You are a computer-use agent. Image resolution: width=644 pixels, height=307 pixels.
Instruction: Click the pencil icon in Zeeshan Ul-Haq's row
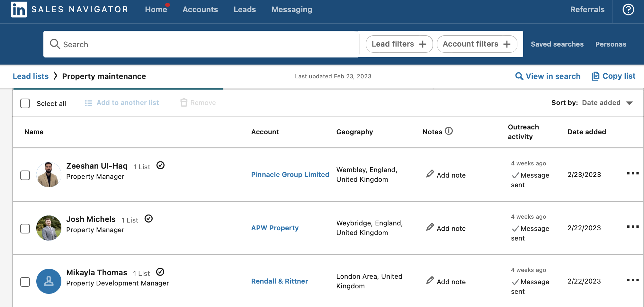430,174
